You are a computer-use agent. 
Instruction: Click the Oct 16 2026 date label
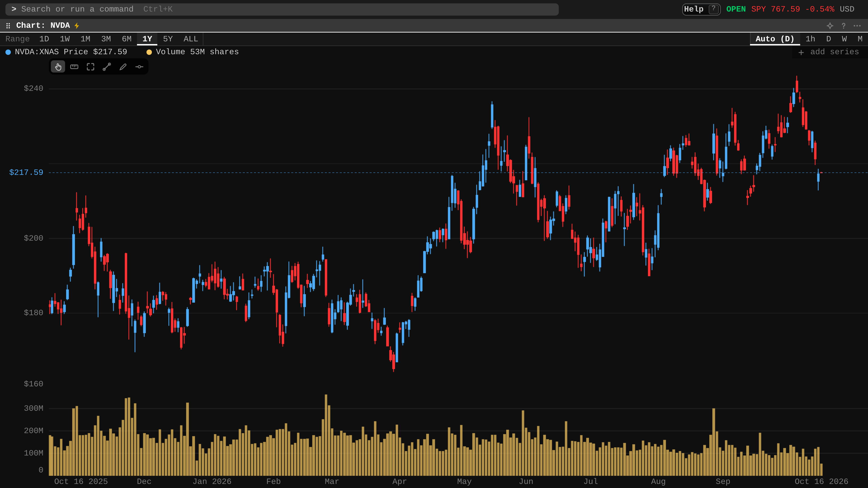point(821,482)
